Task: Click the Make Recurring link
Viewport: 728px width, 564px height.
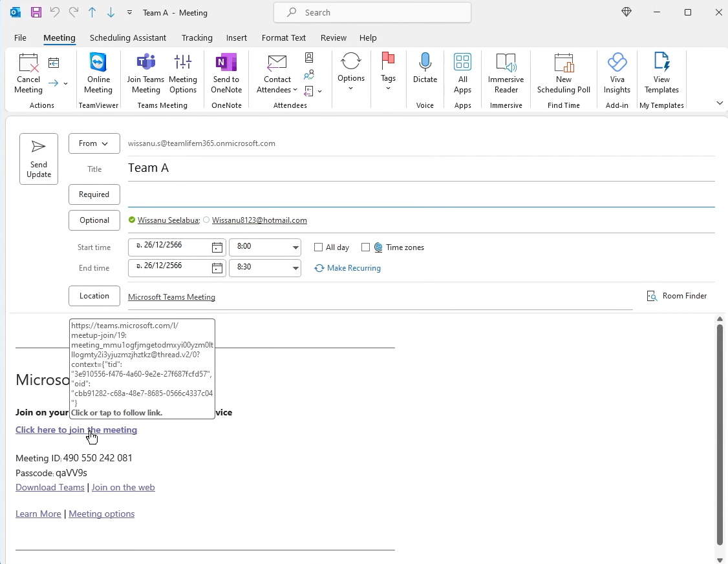Action: coord(348,268)
